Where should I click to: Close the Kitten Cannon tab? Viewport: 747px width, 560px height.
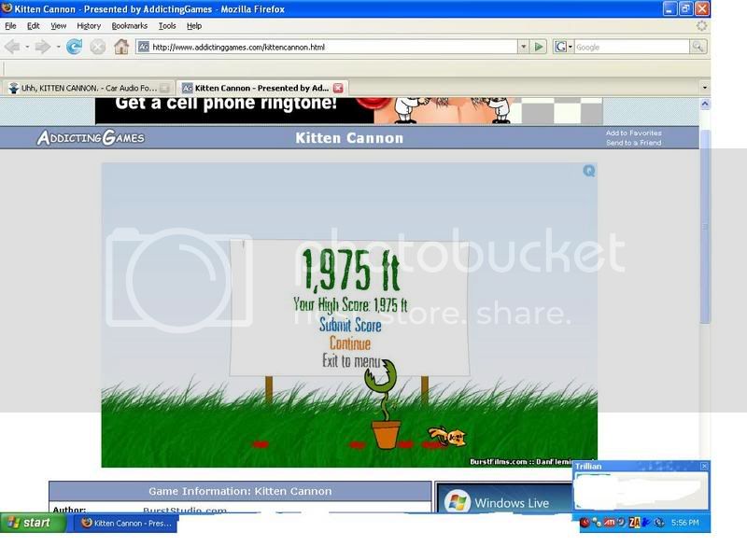click(x=338, y=88)
